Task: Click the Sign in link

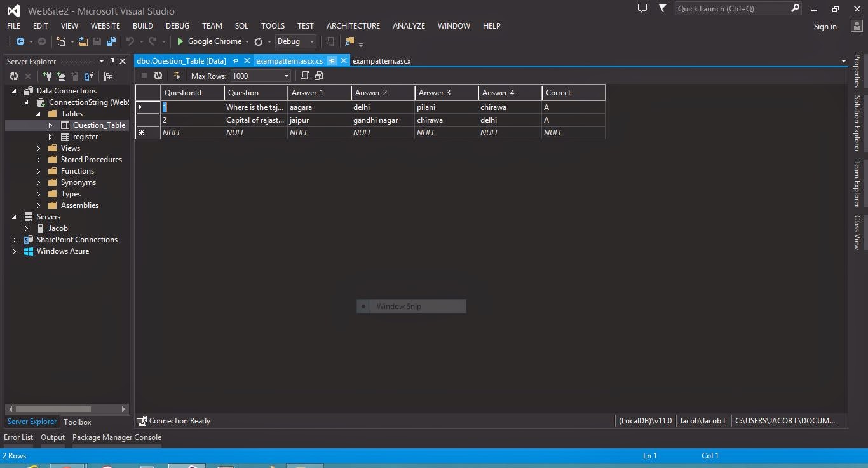Action: [x=825, y=27]
